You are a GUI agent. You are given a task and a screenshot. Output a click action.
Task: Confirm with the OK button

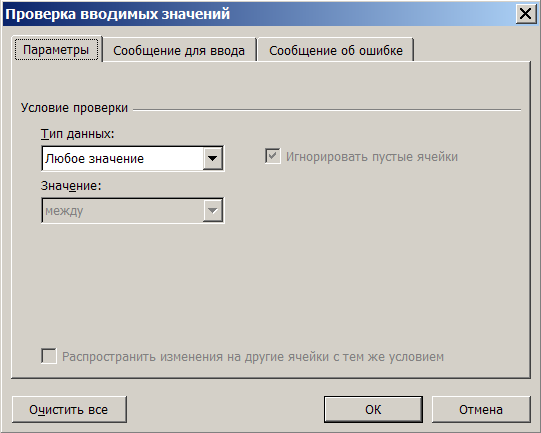click(373, 410)
